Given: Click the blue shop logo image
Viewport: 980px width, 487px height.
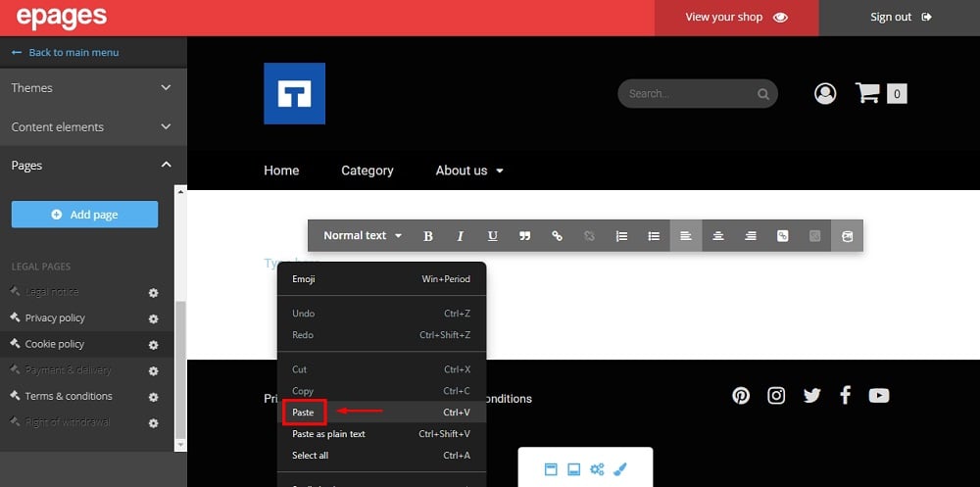Looking at the screenshot, I should tap(294, 93).
